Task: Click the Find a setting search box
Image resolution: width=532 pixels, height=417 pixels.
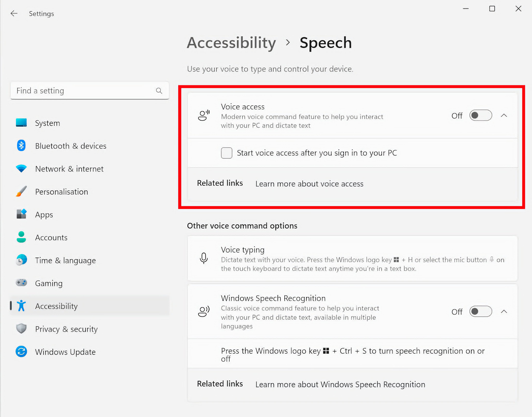Action: 83,91
